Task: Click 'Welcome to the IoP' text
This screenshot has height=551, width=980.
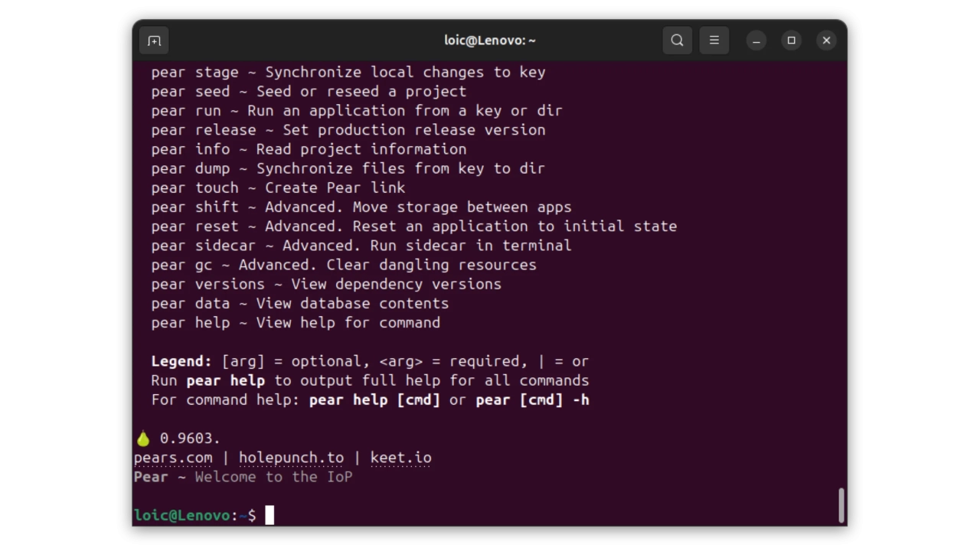Action: [273, 477]
